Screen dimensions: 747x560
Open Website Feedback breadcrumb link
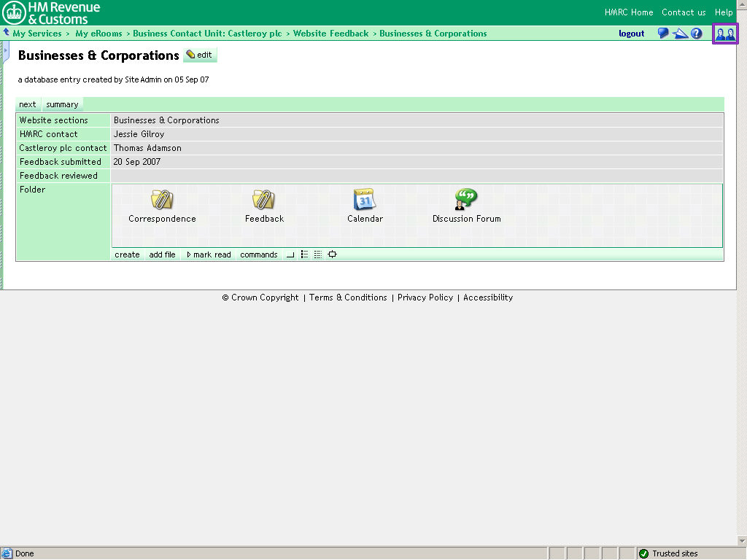coord(330,34)
